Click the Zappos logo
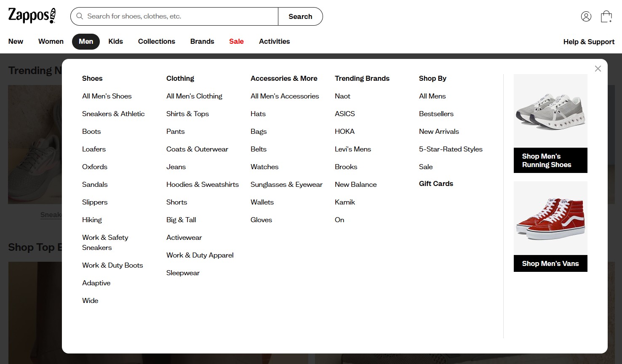The image size is (622, 364). (32, 16)
